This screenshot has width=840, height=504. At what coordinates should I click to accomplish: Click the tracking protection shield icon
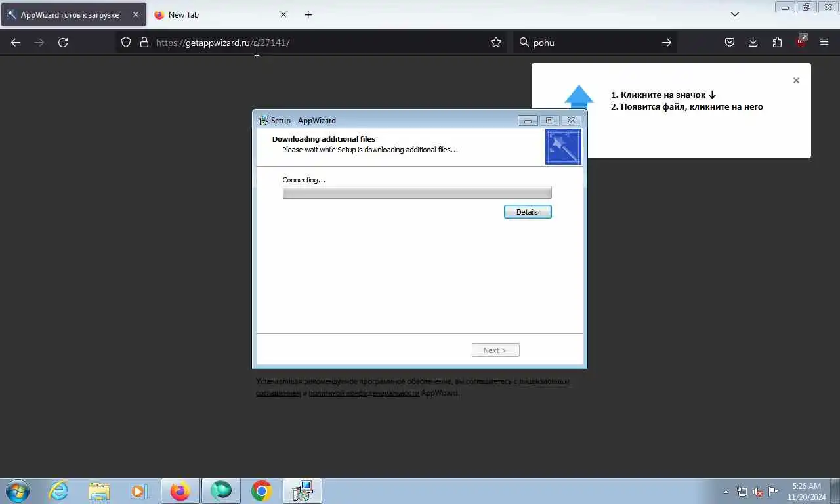coord(126,42)
